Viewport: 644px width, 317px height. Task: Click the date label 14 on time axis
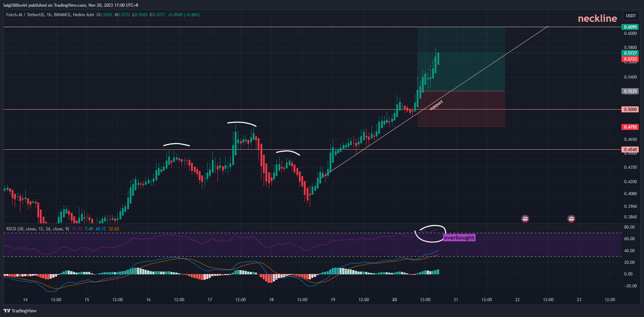coord(25,300)
